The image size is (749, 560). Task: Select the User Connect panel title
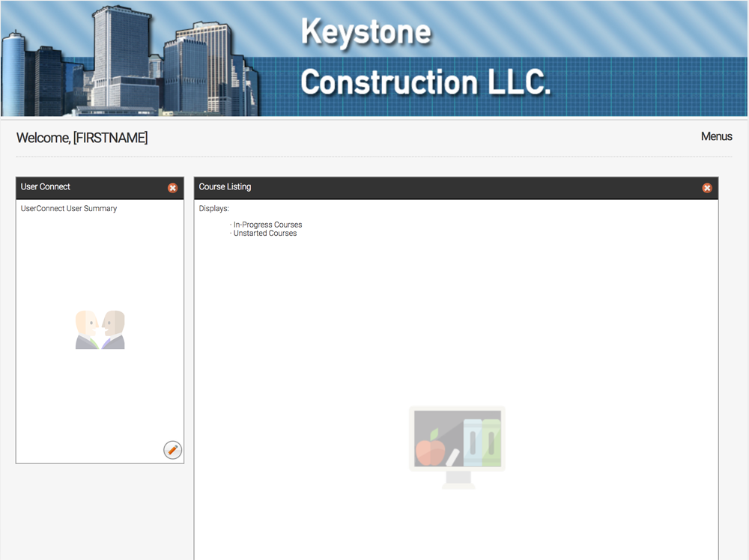tap(46, 186)
